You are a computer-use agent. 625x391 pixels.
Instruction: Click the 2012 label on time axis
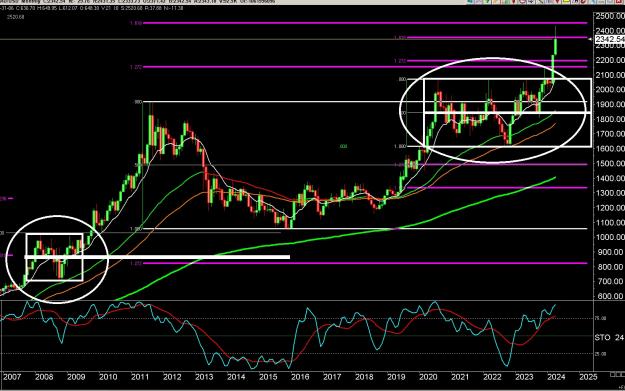[x=172, y=377]
